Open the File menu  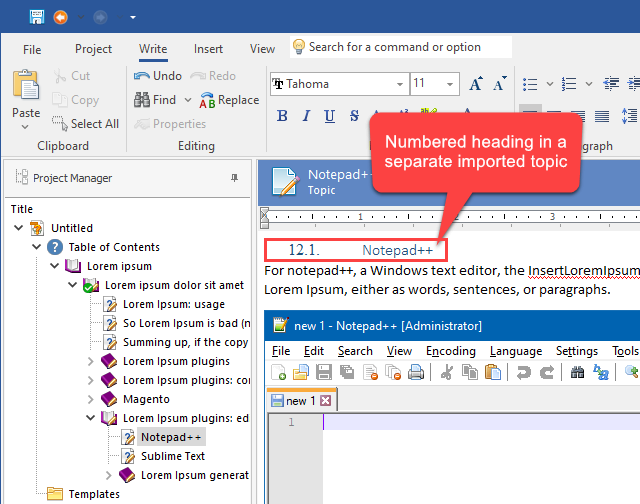32,49
